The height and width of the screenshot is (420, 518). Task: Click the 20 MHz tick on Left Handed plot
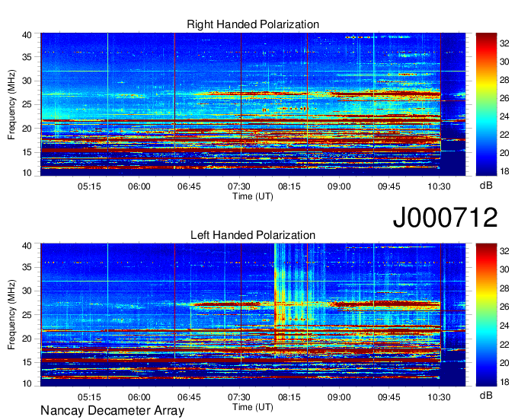pyautogui.click(x=27, y=339)
